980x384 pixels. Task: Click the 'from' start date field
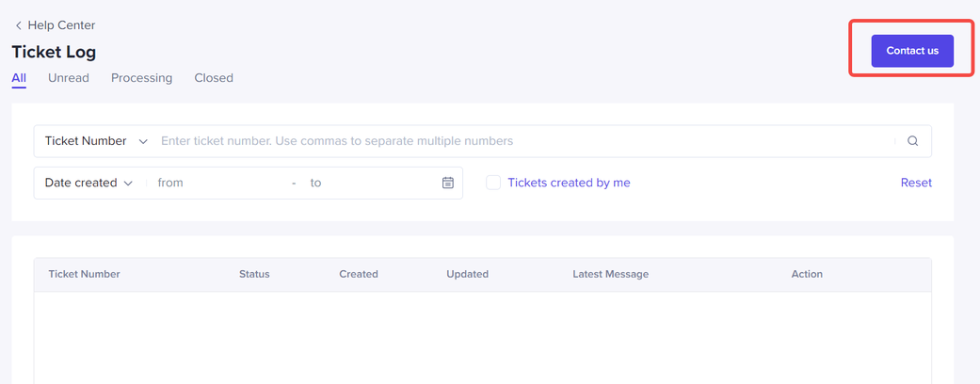point(217,183)
